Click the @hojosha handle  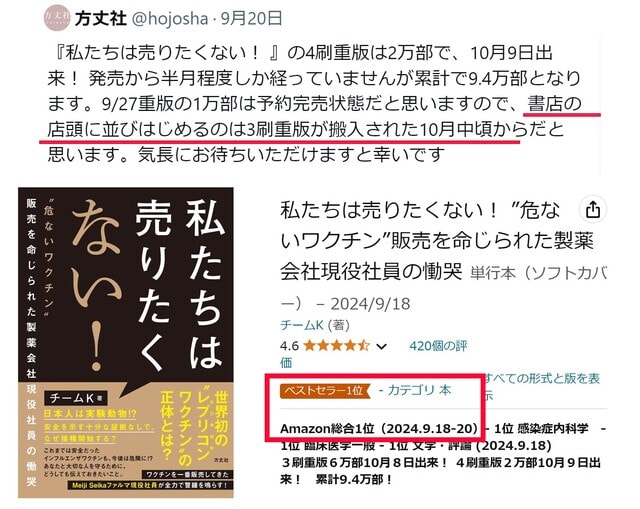click(170, 19)
